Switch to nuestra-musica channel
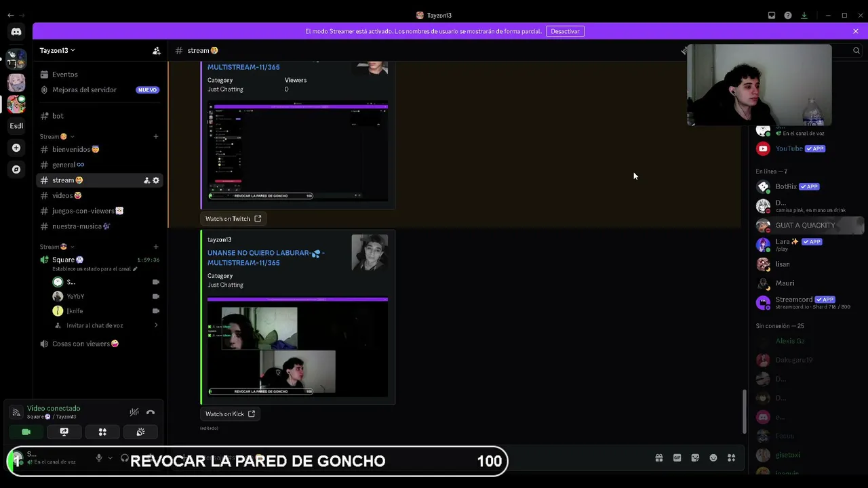The image size is (868, 488). pyautogui.click(x=99, y=226)
